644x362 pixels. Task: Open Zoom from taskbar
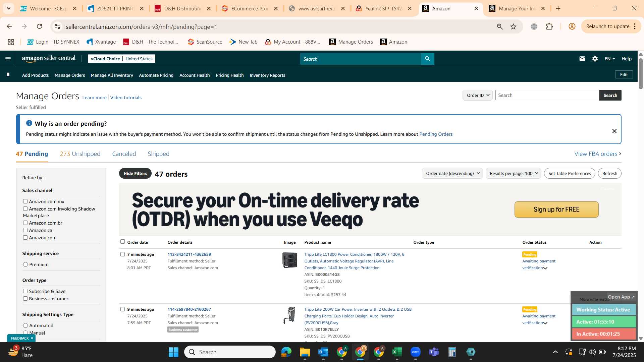tap(415, 352)
